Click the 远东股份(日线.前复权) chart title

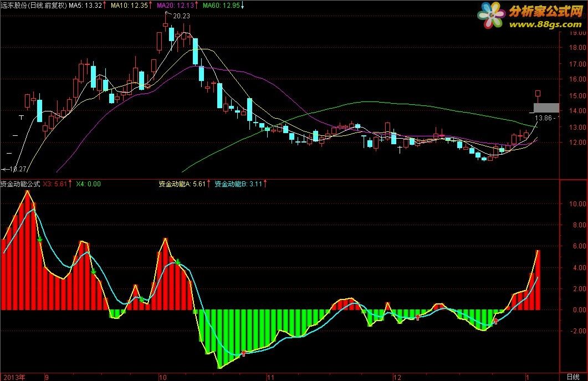(34, 5)
